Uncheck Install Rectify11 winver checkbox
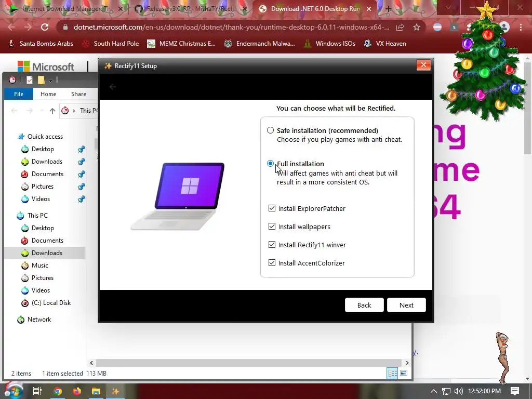The image size is (532, 399). [x=272, y=245]
